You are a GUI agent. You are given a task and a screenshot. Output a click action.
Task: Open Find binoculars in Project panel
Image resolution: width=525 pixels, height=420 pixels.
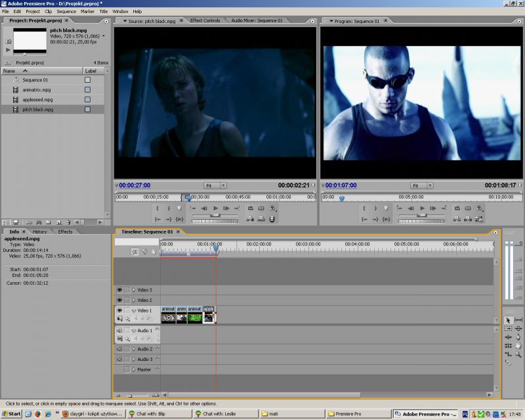39,222
